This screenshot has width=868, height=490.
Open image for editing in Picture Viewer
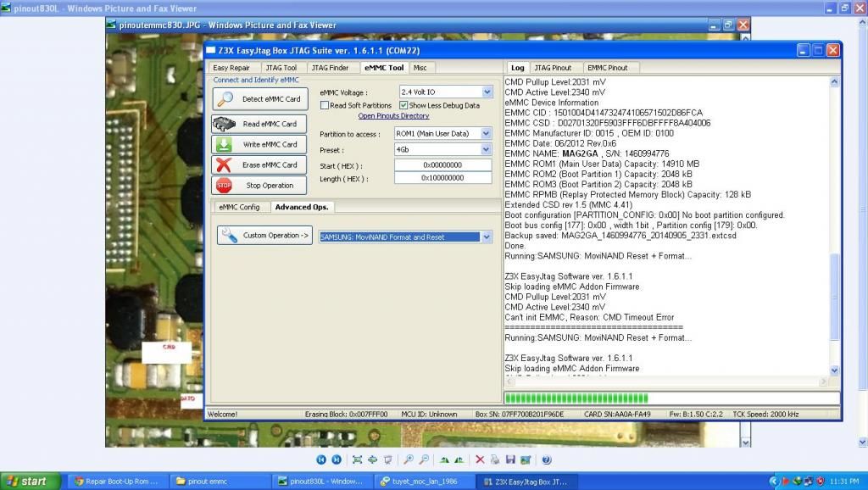click(x=526, y=459)
